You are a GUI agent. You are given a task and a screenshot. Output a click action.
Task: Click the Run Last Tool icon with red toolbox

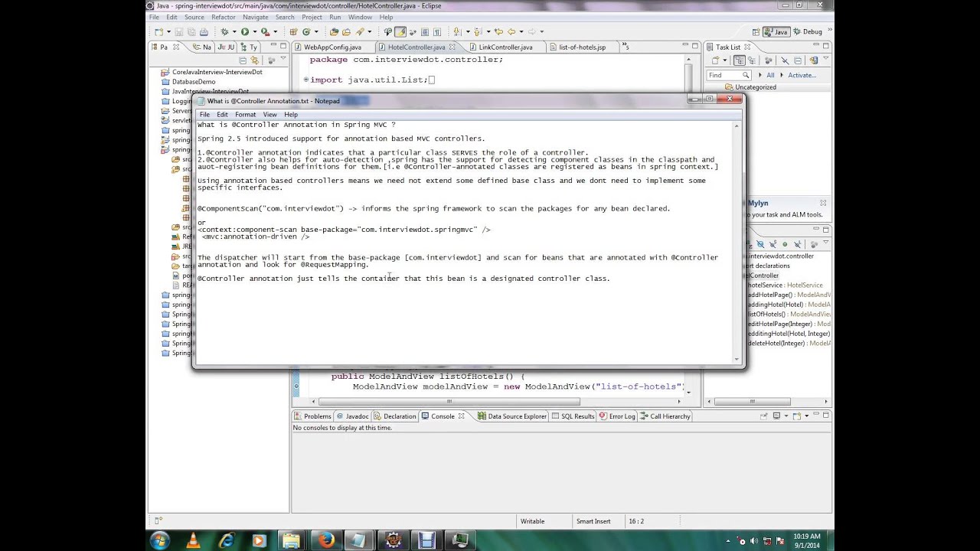pos(265,31)
